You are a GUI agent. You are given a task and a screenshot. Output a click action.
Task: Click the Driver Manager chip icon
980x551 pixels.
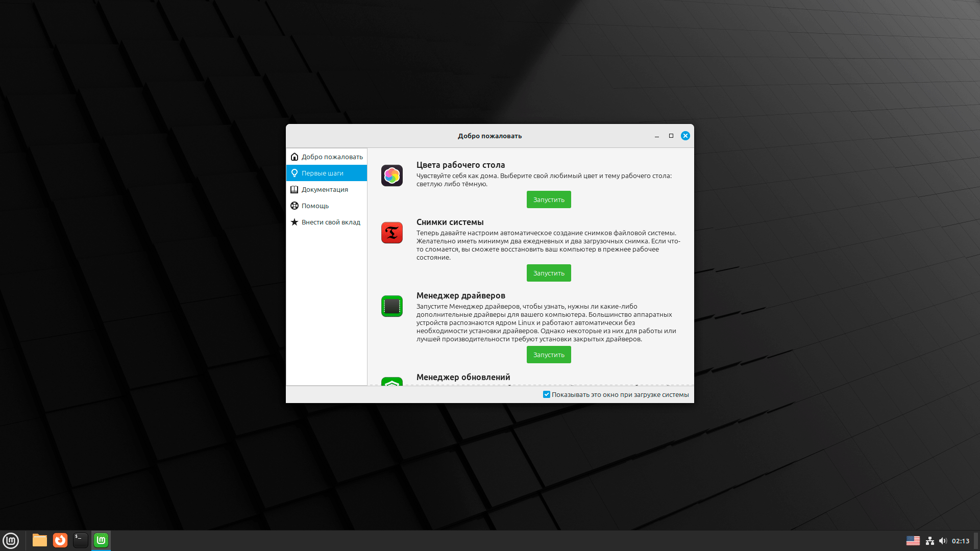(x=392, y=306)
